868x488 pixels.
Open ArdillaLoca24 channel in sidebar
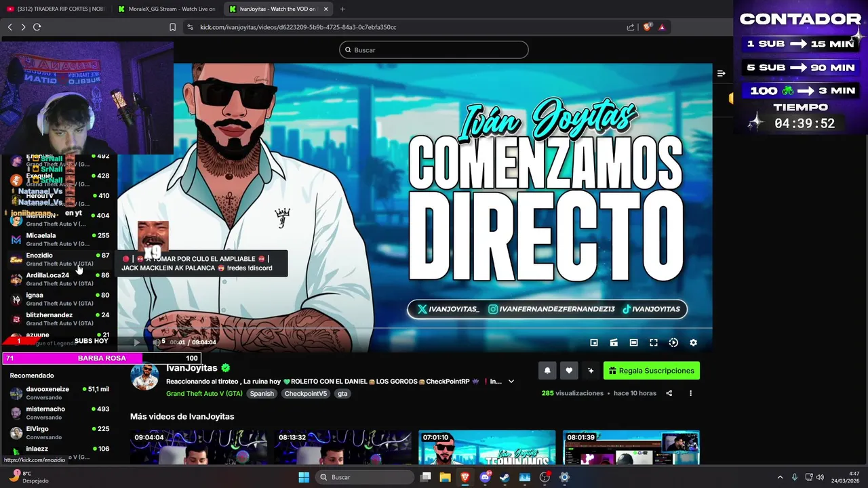(x=60, y=279)
